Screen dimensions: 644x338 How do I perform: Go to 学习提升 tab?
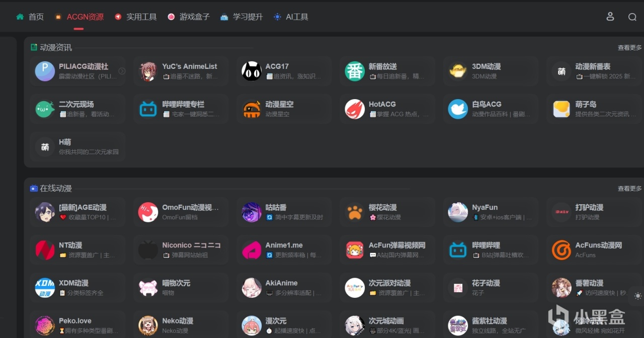[242, 17]
